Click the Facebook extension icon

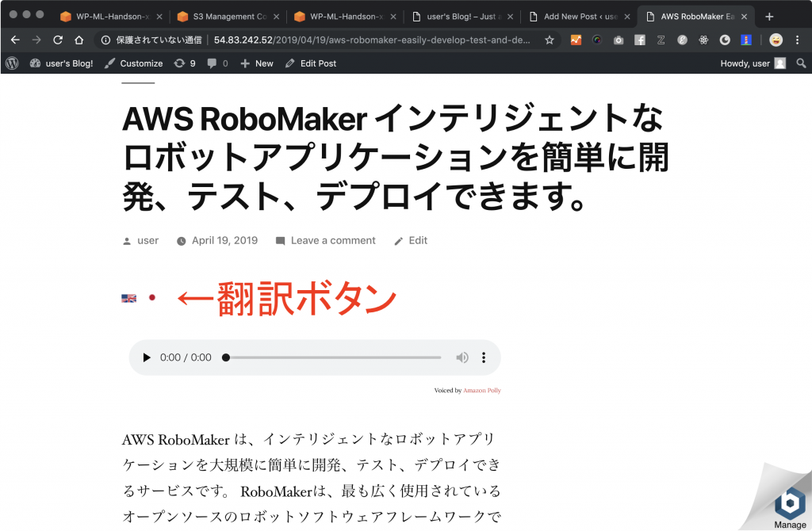coord(640,40)
